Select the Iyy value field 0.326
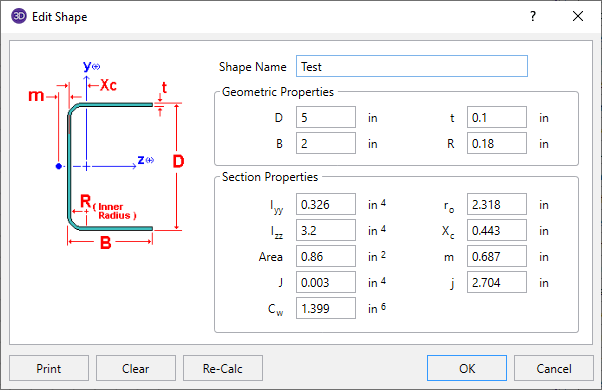The height and width of the screenshot is (390, 602). [326, 204]
